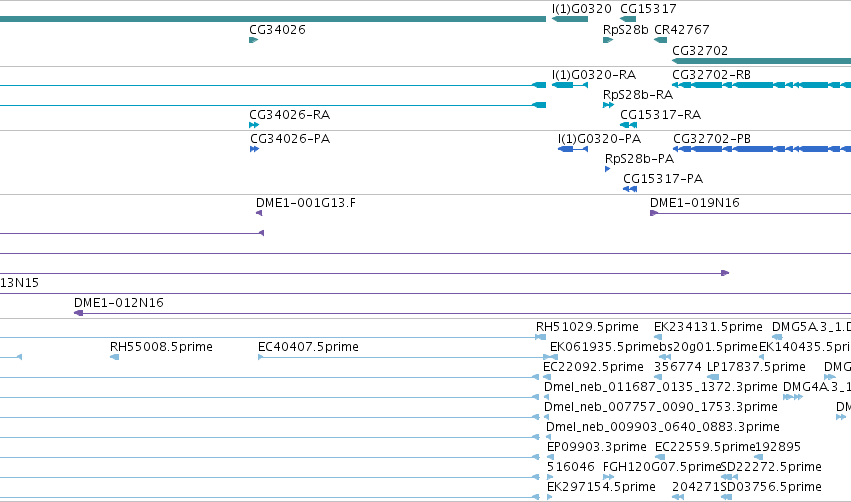The height and width of the screenshot is (502, 851).
Task: Click the FGH120G07.5prime EST glyph
Action: coord(608,478)
